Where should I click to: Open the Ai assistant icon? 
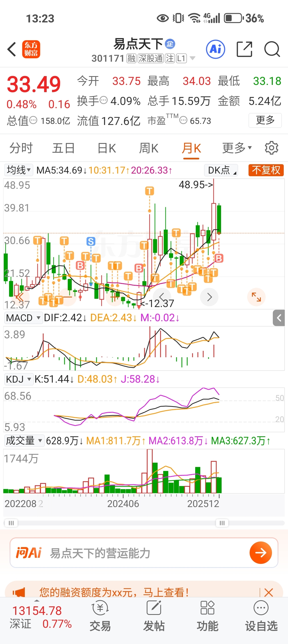[x=215, y=49]
